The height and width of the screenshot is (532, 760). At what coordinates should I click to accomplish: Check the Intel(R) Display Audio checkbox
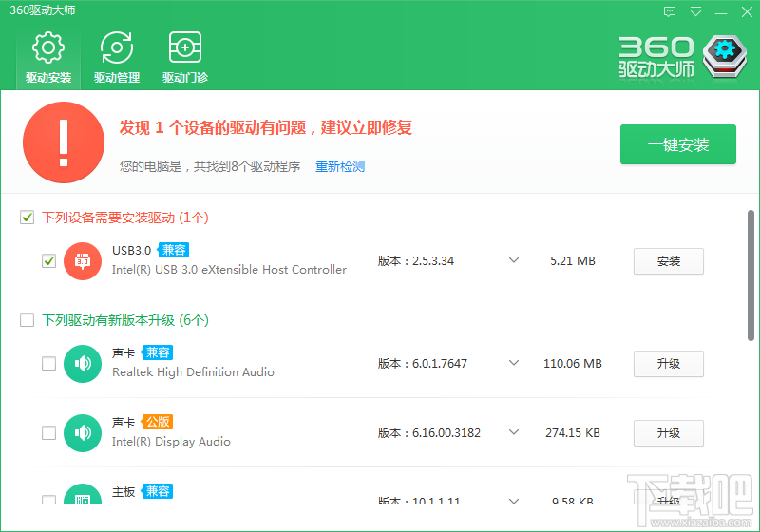tap(49, 432)
